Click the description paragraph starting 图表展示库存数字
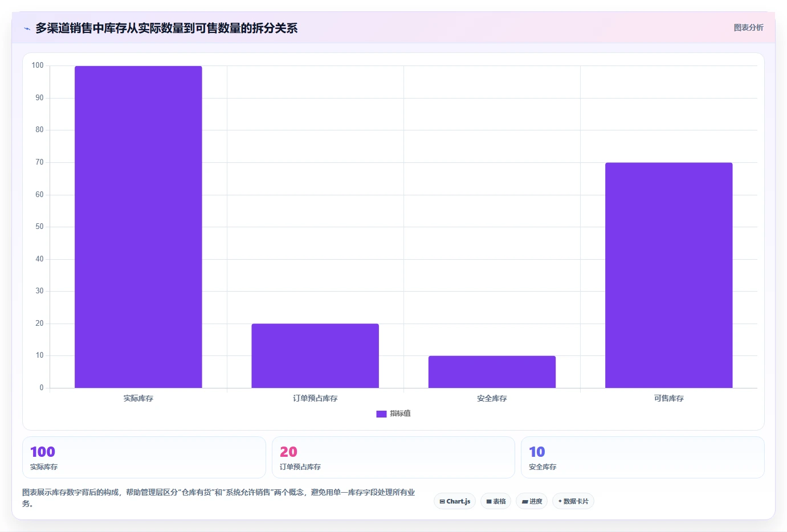 coord(219,498)
